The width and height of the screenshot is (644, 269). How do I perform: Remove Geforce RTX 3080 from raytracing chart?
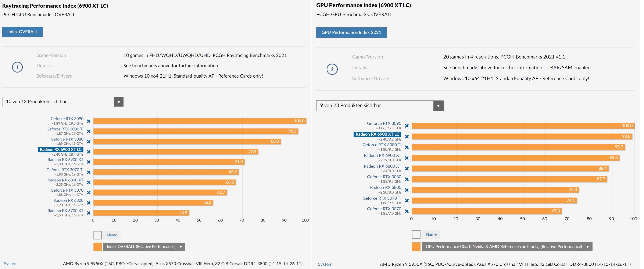pos(89,142)
